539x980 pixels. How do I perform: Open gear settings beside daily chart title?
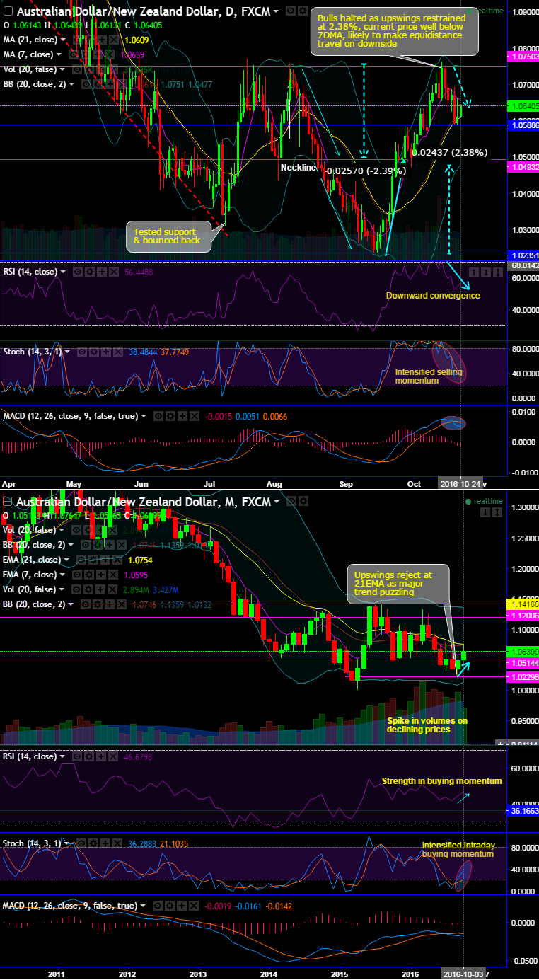tap(302, 11)
